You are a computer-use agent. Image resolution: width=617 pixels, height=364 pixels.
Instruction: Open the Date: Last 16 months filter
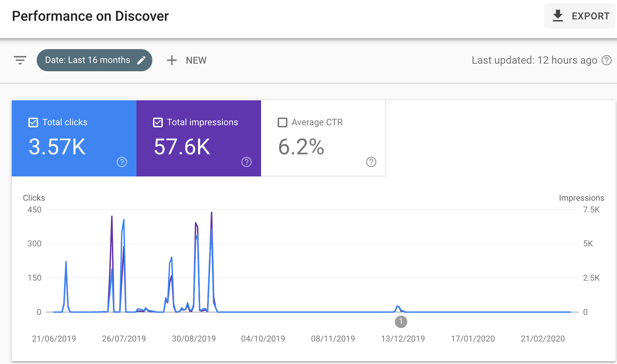(x=95, y=60)
